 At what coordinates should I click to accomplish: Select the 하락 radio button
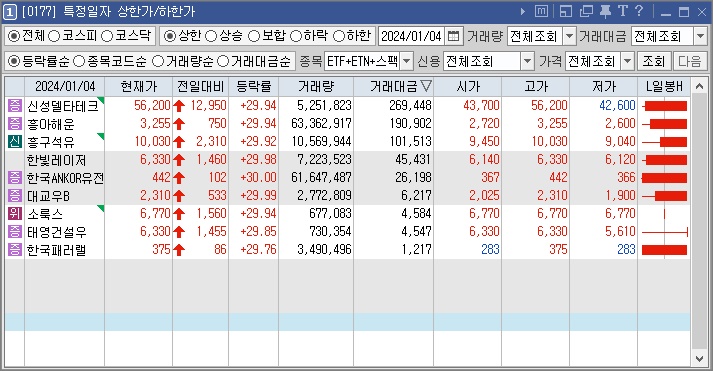tap(296, 36)
